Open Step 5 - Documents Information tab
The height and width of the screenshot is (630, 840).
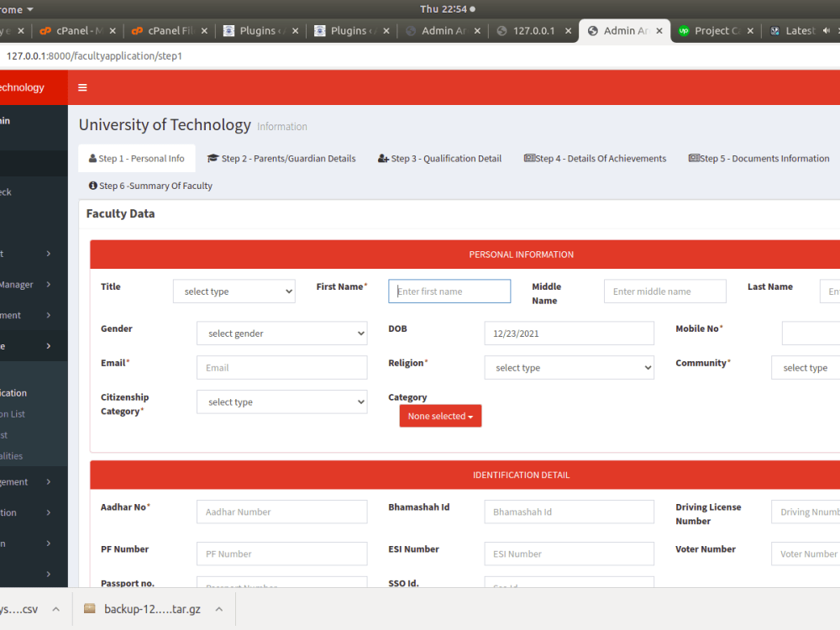(759, 159)
